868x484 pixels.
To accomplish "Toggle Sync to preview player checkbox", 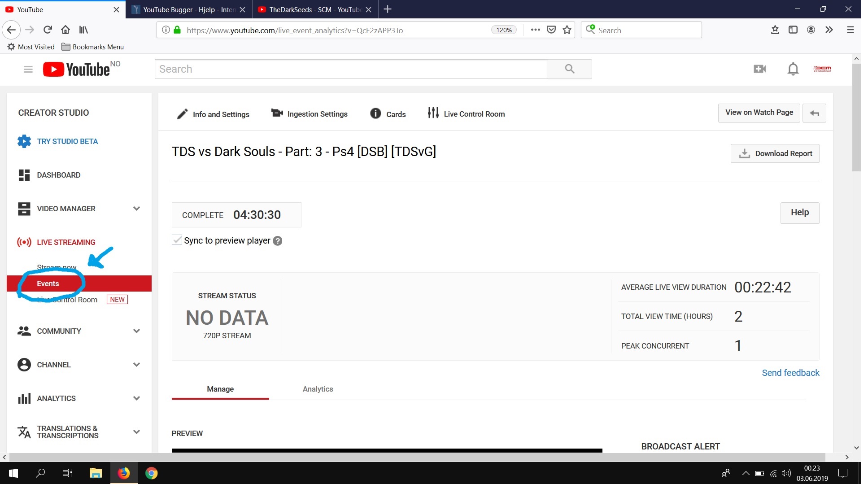I will tap(177, 240).
